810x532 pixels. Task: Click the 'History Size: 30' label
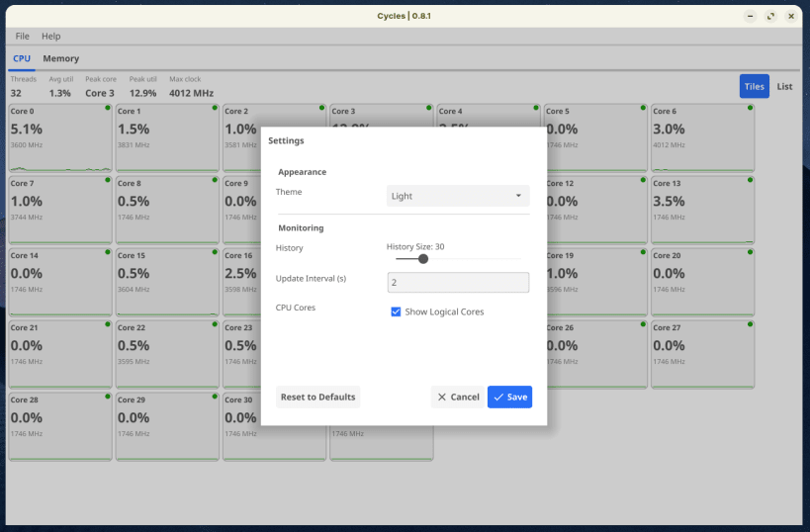click(415, 247)
